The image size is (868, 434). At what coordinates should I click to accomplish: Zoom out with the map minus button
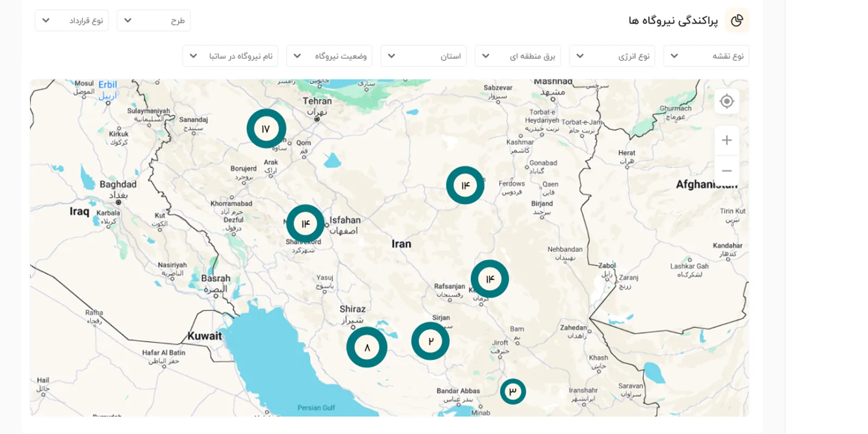(726, 170)
